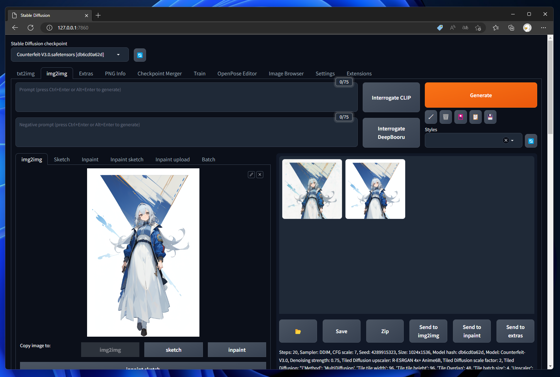Image resolution: width=560 pixels, height=377 pixels.
Task: Select the Inpaint sub-tab
Action: point(90,160)
